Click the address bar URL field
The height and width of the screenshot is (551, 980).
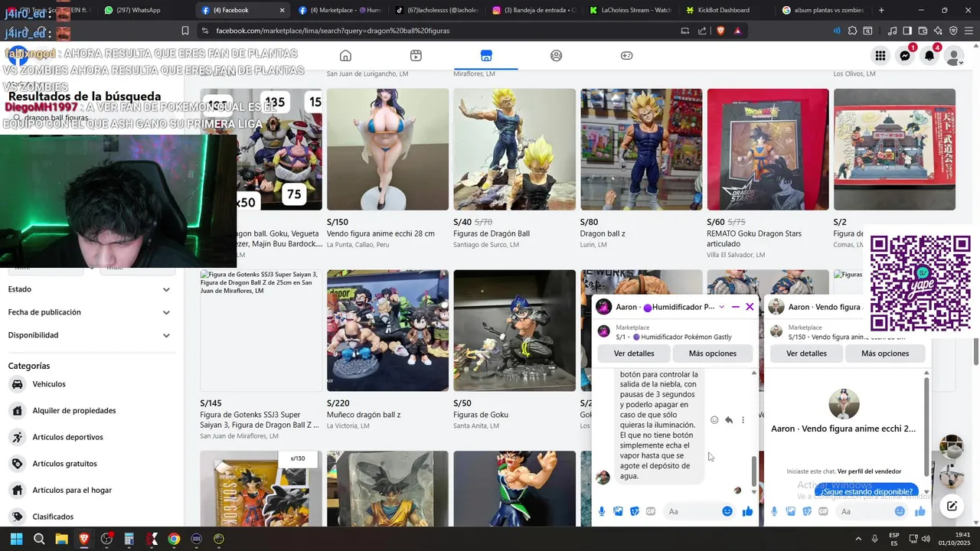point(440,31)
